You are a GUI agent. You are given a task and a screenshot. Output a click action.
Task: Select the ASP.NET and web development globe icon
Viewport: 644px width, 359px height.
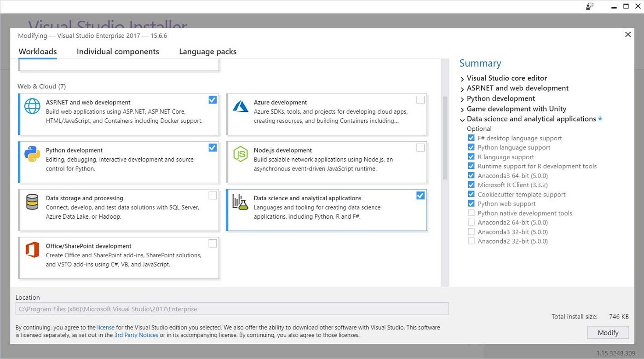(x=31, y=106)
